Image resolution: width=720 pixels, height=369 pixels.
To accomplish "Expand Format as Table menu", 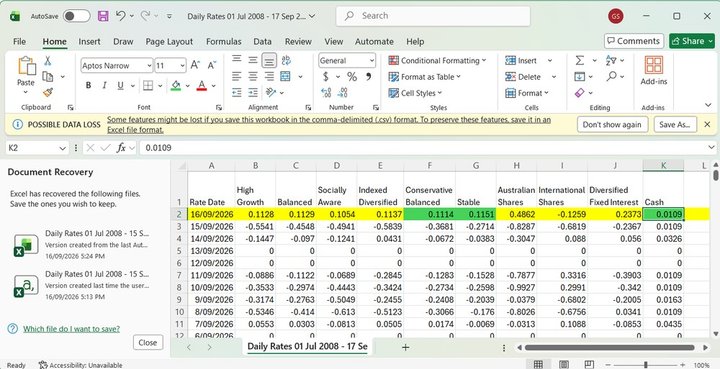I will [424, 77].
